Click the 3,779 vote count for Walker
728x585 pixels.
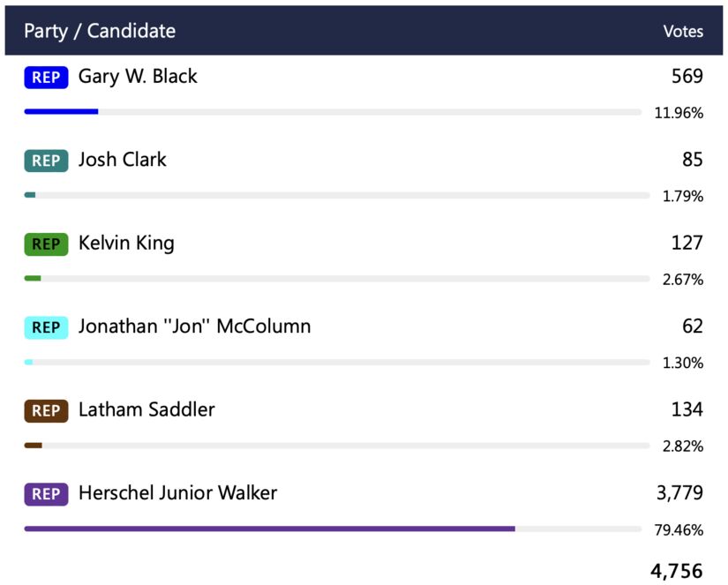click(679, 493)
